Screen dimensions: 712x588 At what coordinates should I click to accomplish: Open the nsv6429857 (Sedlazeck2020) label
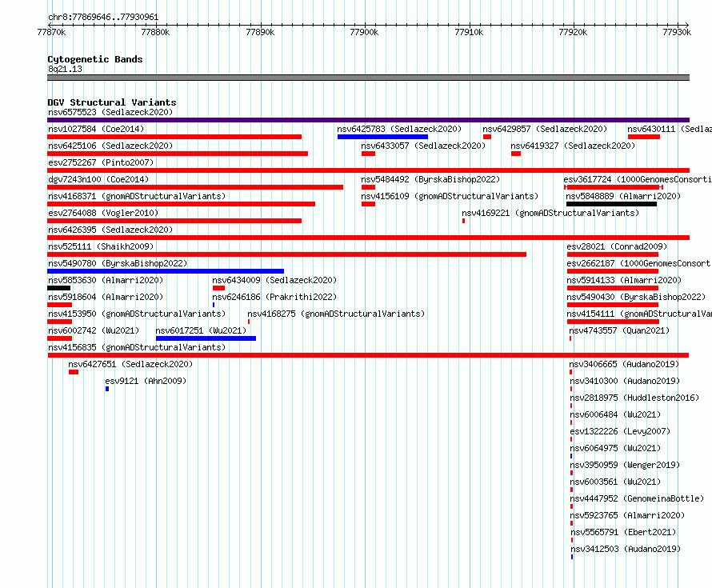[x=545, y=129]
